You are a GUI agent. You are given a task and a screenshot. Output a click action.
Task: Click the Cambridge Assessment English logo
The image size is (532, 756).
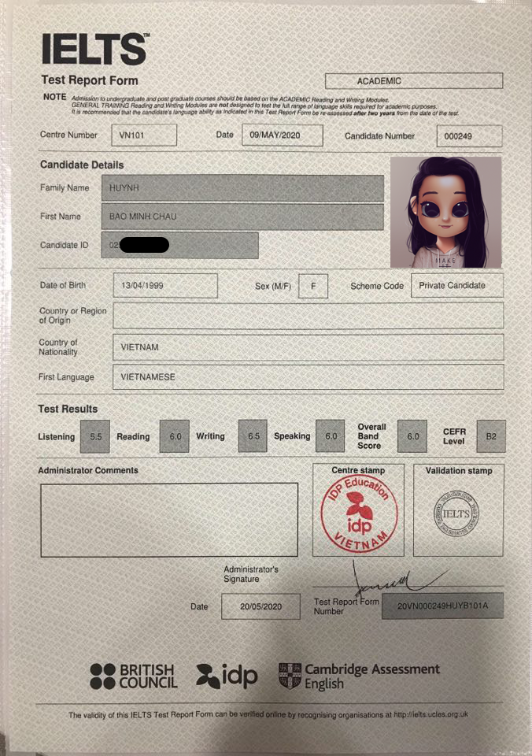tap(359, 676)
